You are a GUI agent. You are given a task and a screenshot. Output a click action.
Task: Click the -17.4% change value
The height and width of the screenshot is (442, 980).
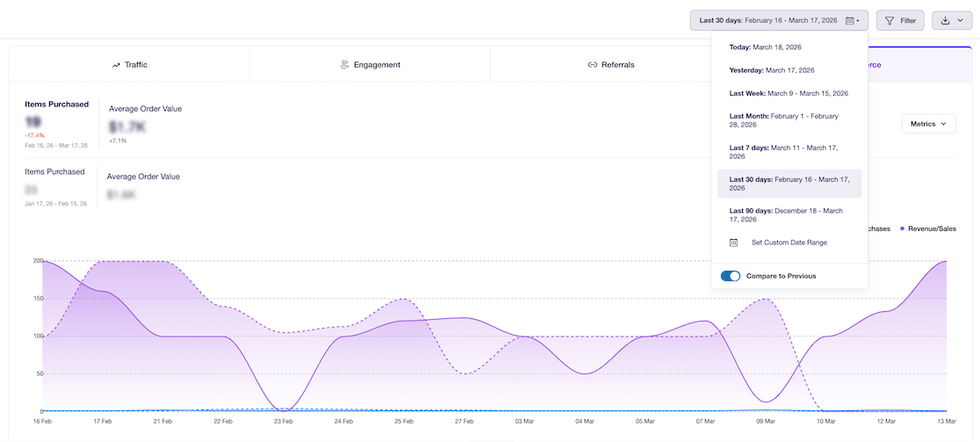[x=35, y=135]
